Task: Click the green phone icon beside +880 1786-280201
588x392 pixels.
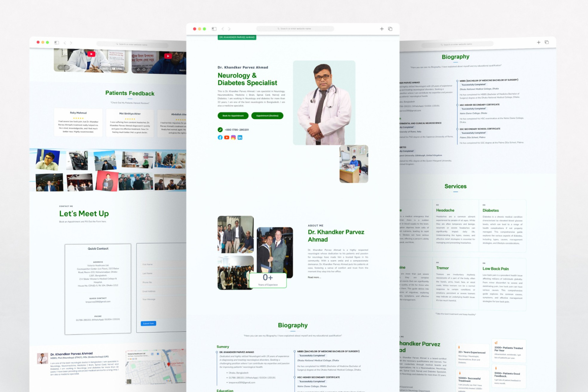Action: click(x=220, y=130)
